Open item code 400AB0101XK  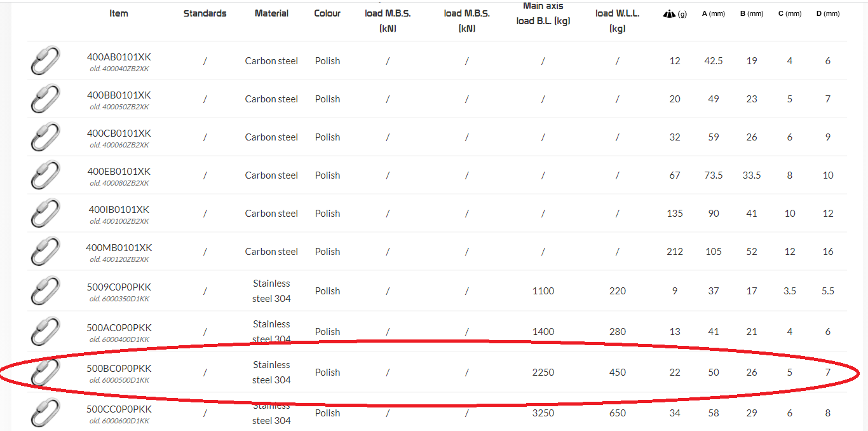coord(119,57)
